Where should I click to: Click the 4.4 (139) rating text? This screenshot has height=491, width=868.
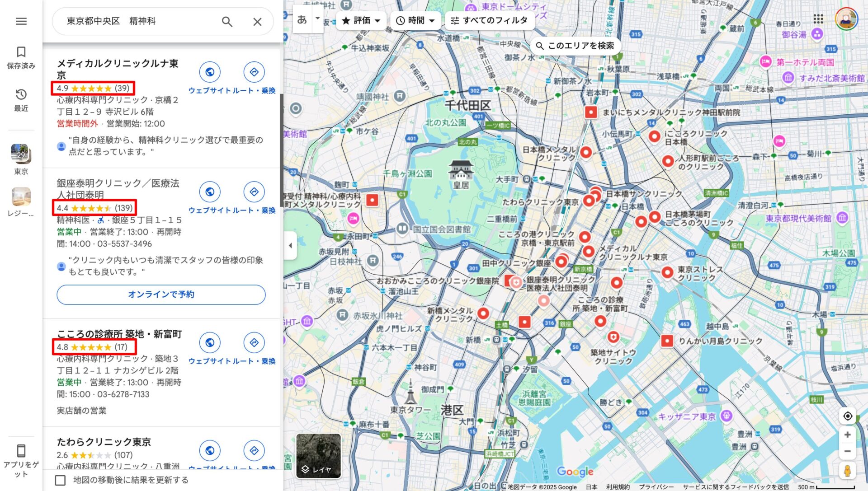pyautogui.click(x=95, y=208)
